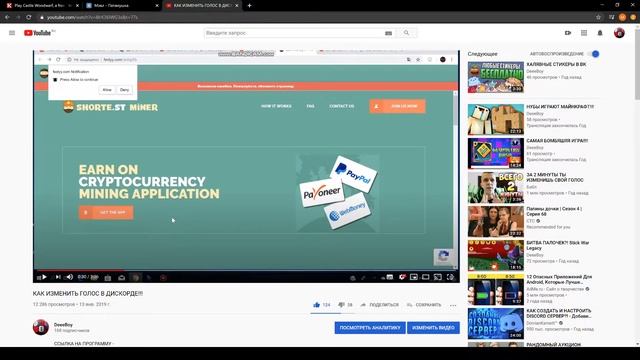Open the on-screen keyboard in the search box
The height and width of the screenshot is (360, 640).
click(388, 33)
